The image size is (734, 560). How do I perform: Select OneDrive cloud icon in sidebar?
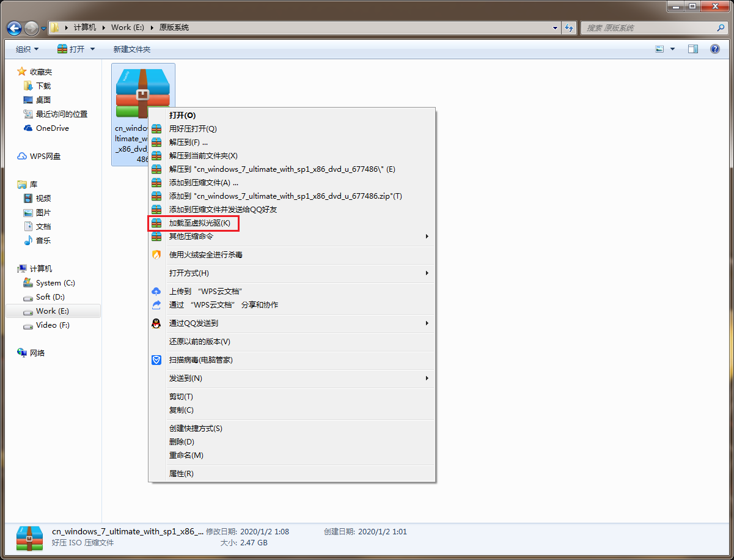28,128
